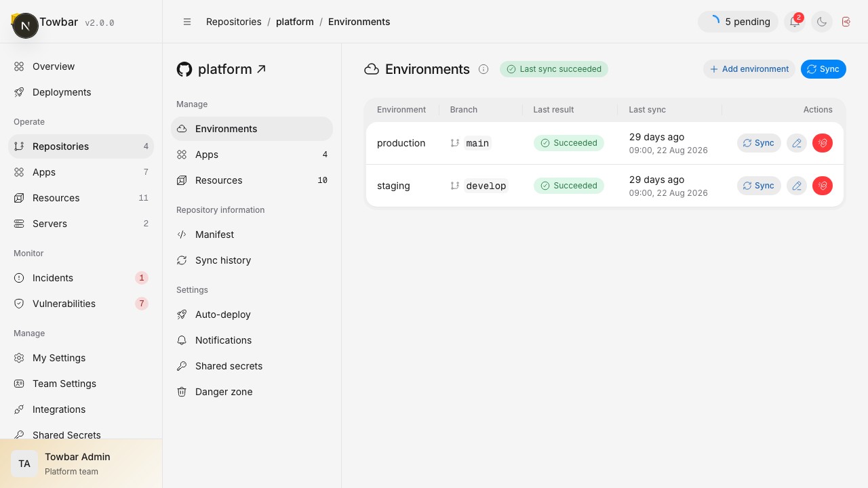Select Environments in repository menu
Screen dimensions: 868x488
(252, 129)
